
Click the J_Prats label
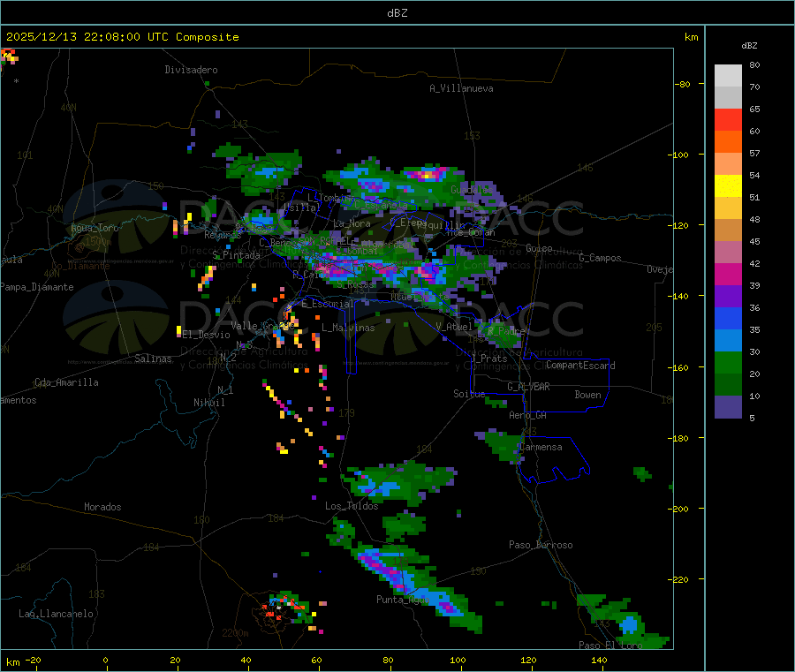point(489,359)
